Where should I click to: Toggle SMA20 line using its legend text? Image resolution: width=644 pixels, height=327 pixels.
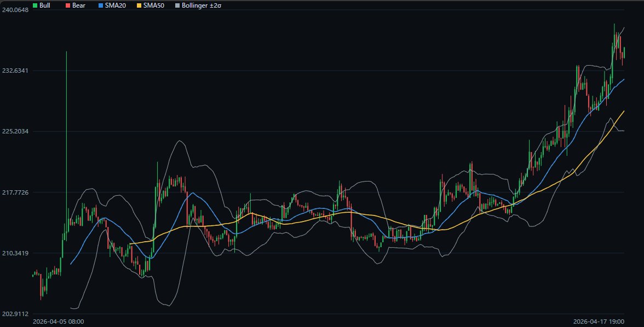point(116,5)
